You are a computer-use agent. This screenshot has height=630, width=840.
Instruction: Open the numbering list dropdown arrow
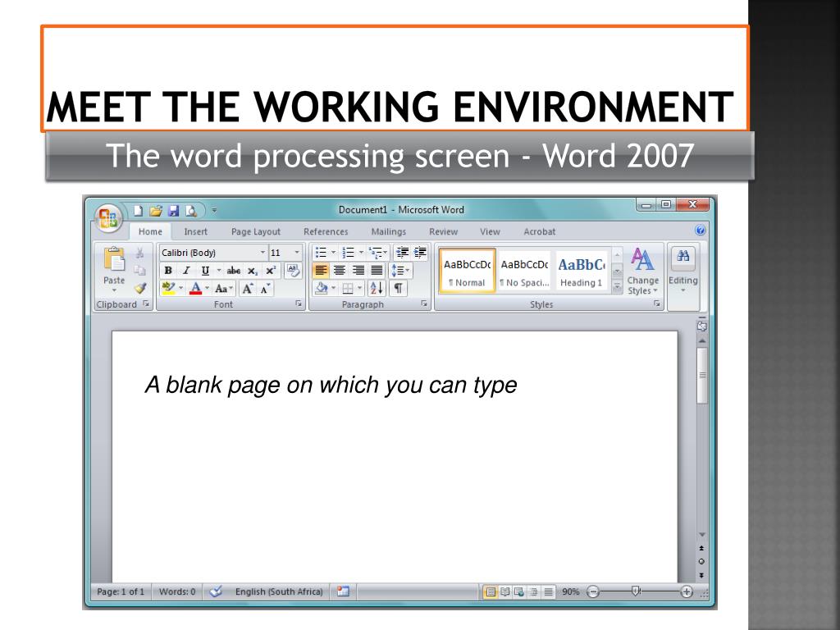[x=361, y=252]
